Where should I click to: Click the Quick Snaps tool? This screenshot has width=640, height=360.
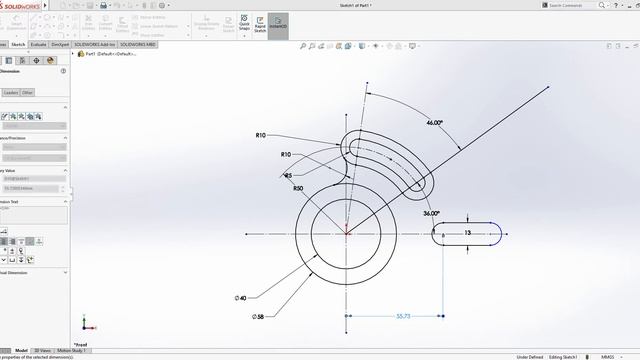click(x=244, y=22)
